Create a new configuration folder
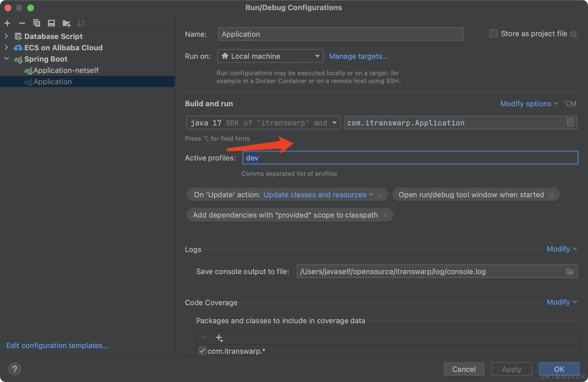This screenshot has width=588, height=382. coord(66,23)
